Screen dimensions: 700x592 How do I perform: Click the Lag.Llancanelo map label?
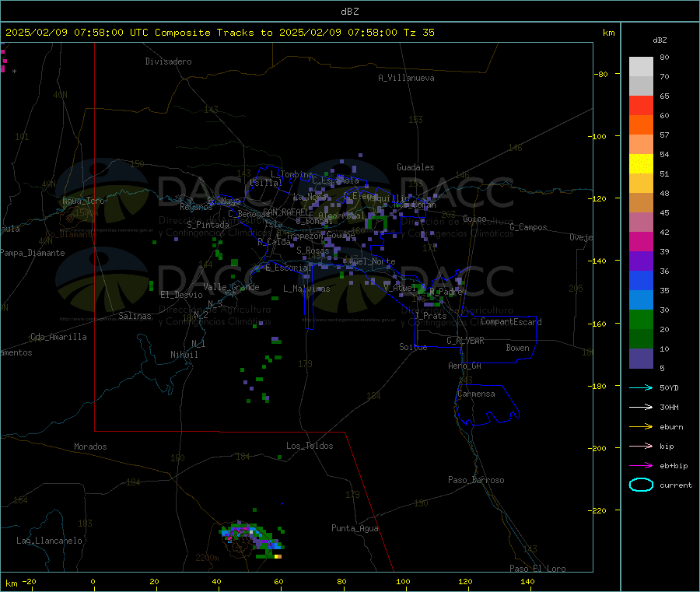coord(50,541)
